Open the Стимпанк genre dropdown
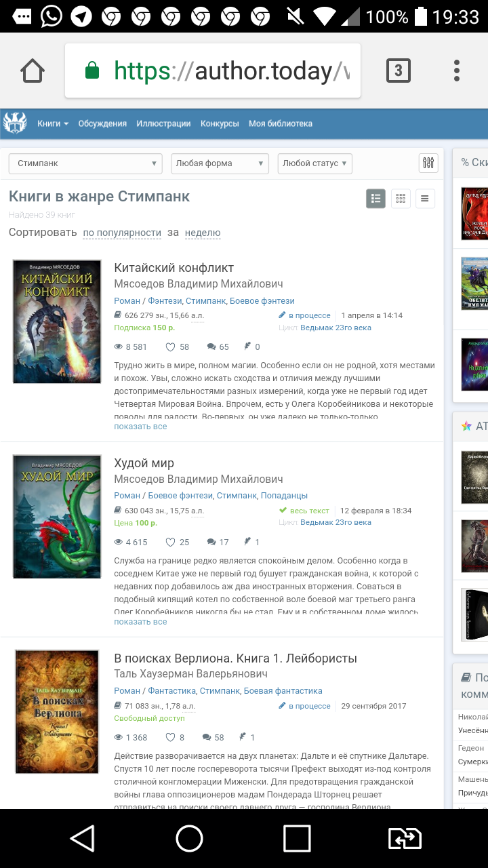Image resolution: width=488 pixels, height=868 pixels. tap(85, 163)
